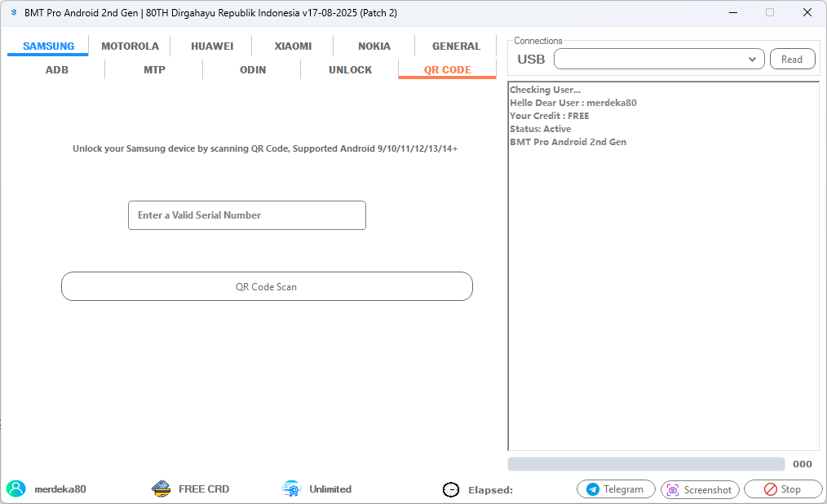
Task: Click the FREE CRD credit icon
Action: tap(161, 488)
